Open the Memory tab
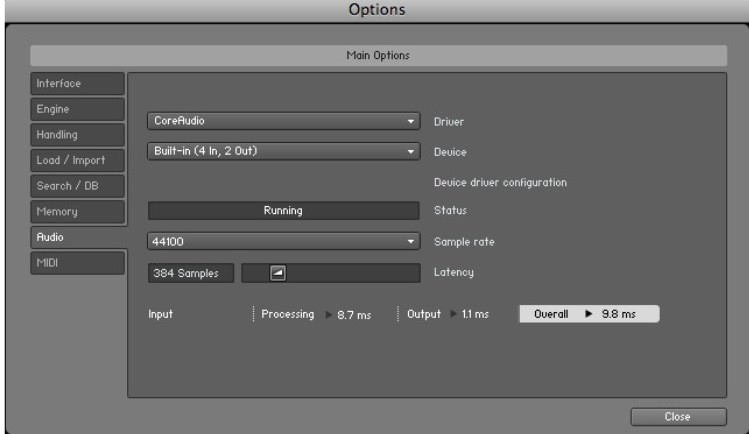749x434 pixels. tap(78, 212)
